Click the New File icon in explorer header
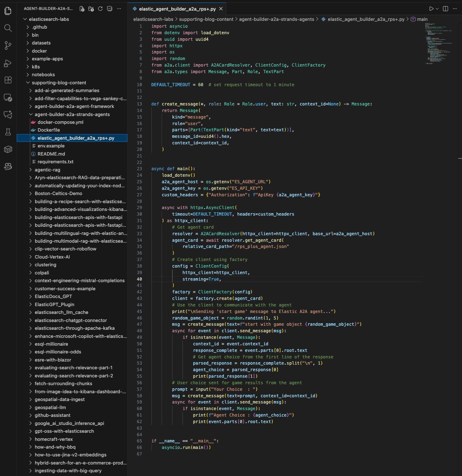Image resolution: width=462 pixels, height=476 pixels. point(82,9)
